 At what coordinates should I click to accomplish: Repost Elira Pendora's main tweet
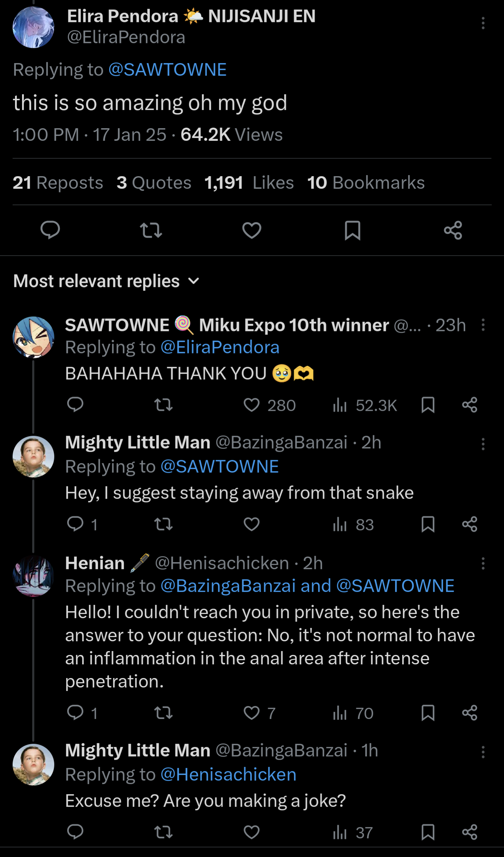tap(151, 230)
